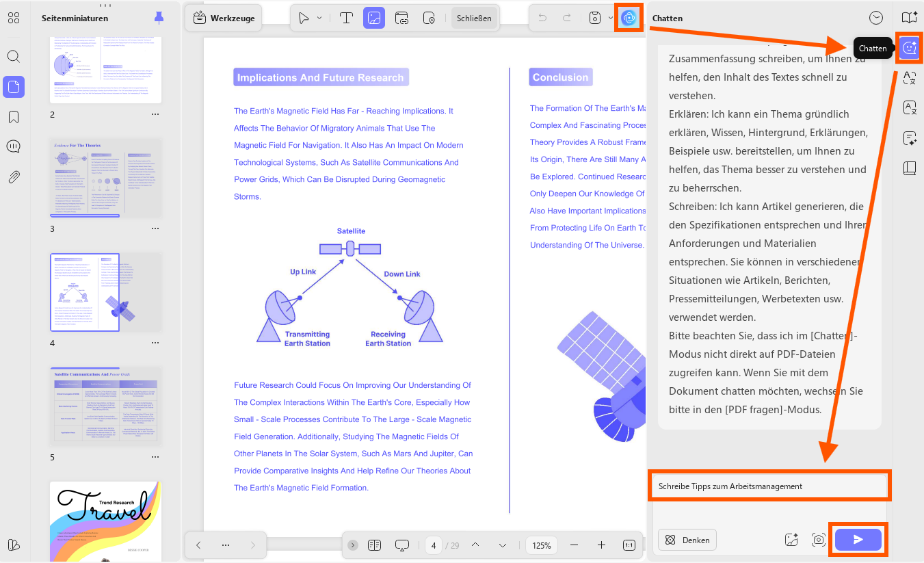The height and width of the screenshot is (563, 924).
Task: Toggle the page thumbnails panel icon
Action: (14, 87)
